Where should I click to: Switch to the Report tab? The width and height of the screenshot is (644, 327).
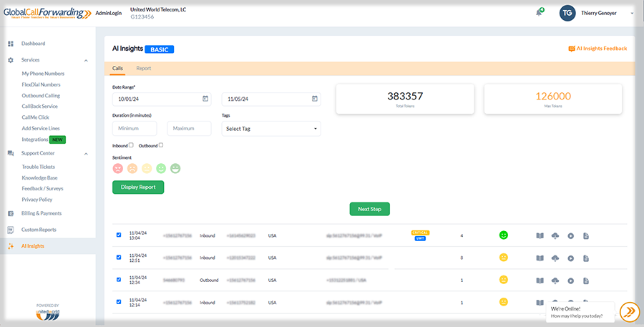(x=144, y=68)
